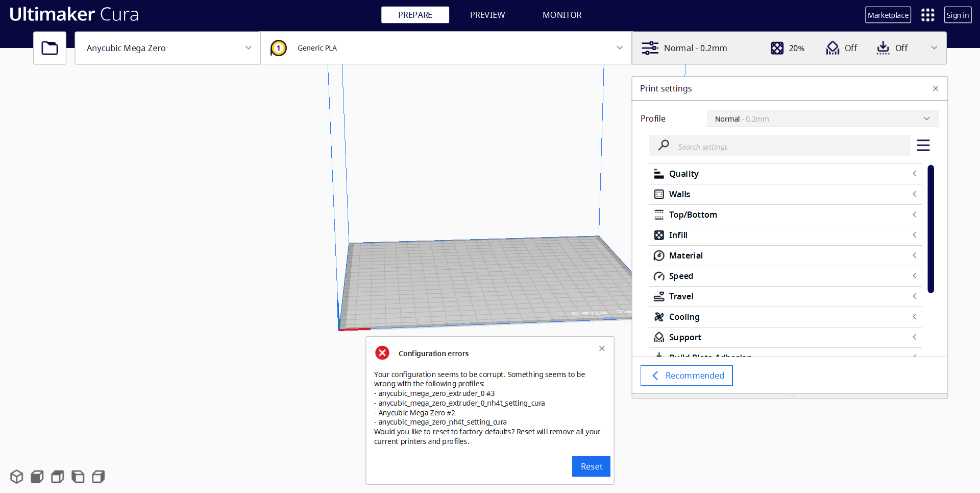Click Reset to restore factory defaults

click(x=591, y=466)
